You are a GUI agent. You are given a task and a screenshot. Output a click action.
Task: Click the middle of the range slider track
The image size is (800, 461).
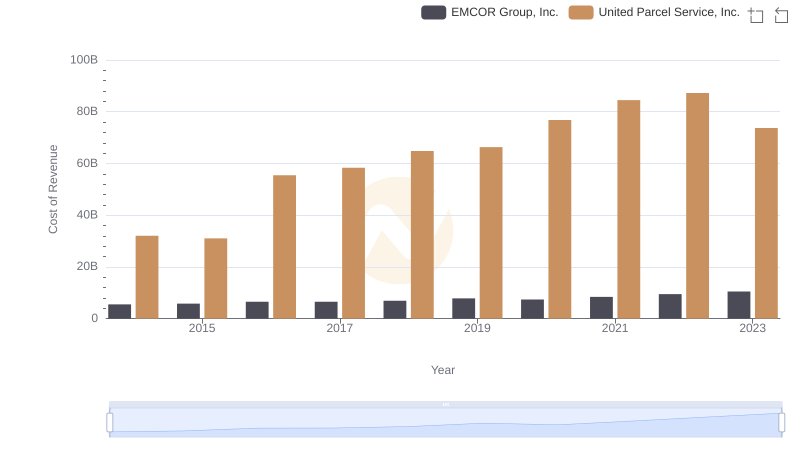pyautogui.click(x=445, y=423)
